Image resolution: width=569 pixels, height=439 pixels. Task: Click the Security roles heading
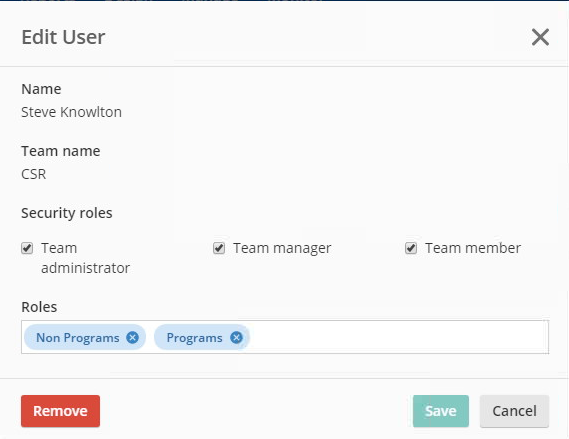(67, 213)
